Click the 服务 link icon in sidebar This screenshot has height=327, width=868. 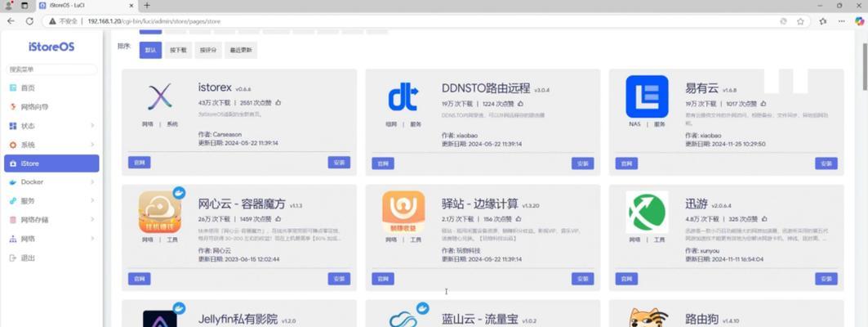(13, 200)
